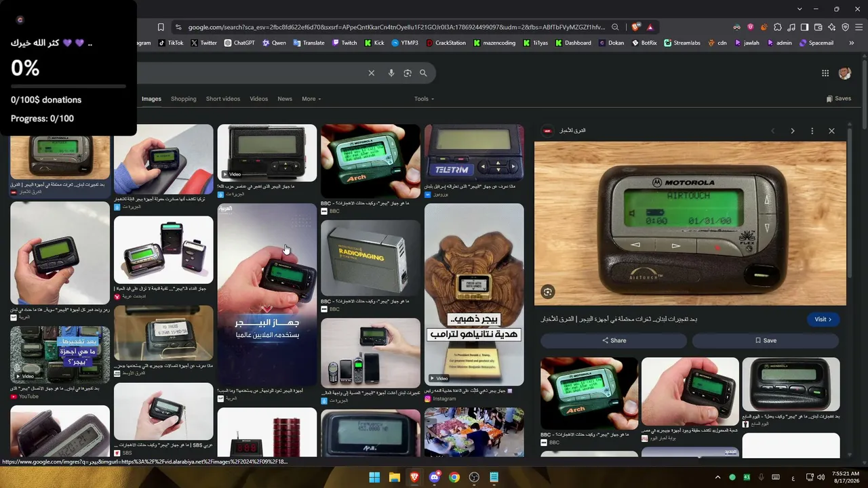Clear the Google search box with X
The height and width of the screenshot is (488, 868).
[x=372, y=73]
